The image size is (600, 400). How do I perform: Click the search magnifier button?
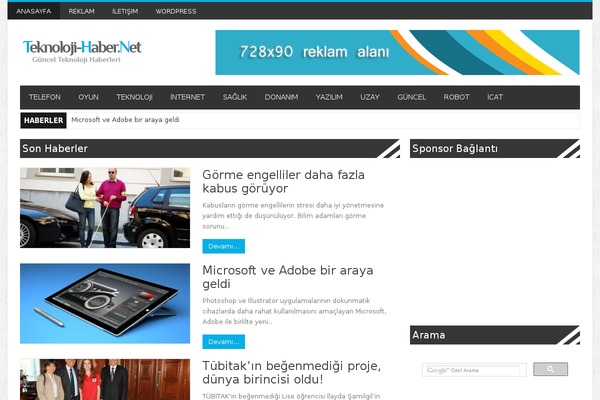click(x=550, y=369)
